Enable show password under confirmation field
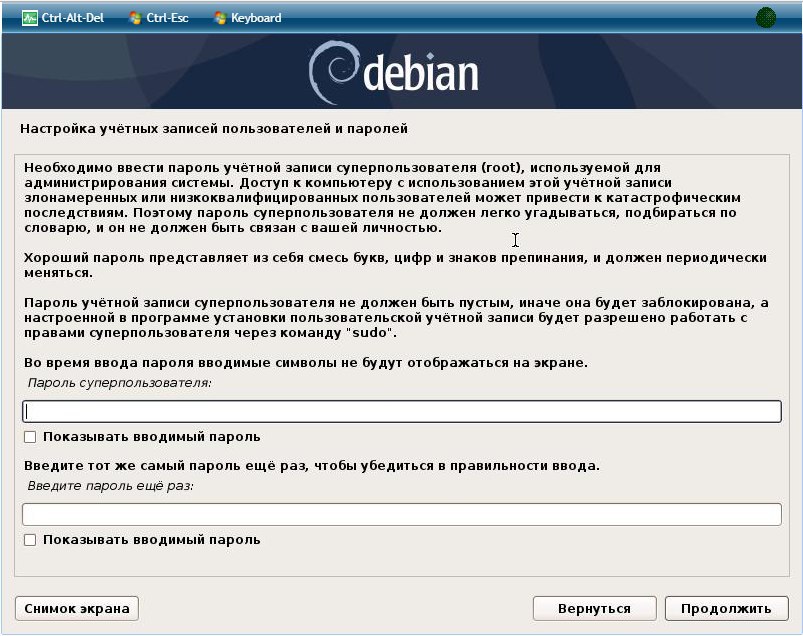 click(x=30, y=540)
